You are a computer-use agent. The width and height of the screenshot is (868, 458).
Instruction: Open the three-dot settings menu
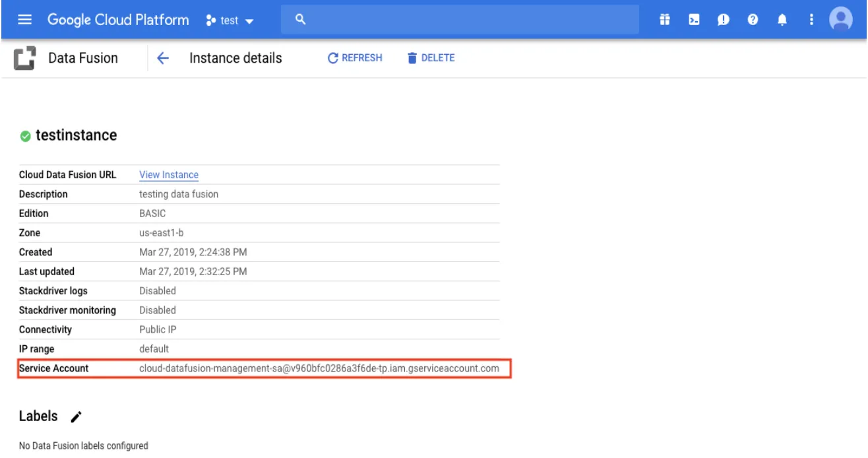click(x=811, y=20)
